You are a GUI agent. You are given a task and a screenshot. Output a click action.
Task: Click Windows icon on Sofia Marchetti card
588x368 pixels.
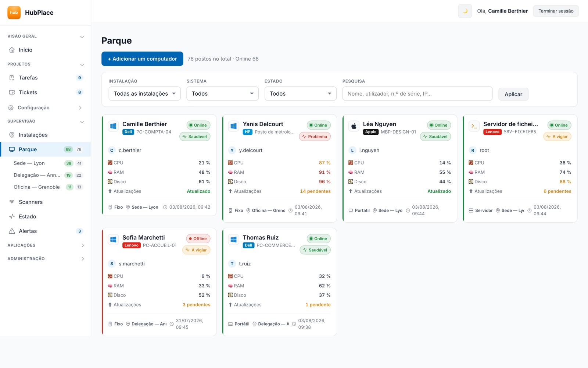click(x=113, y=240)
